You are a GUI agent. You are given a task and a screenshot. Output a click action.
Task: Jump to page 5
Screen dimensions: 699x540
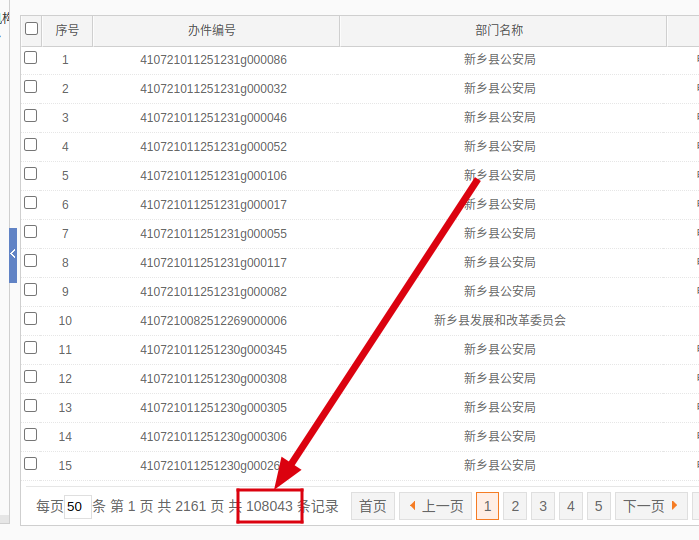(598, 506)
